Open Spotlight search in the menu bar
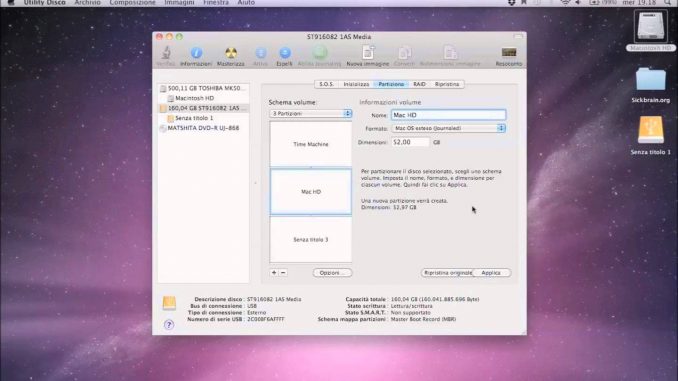This screenshot has height=381, width=678. 668,3
